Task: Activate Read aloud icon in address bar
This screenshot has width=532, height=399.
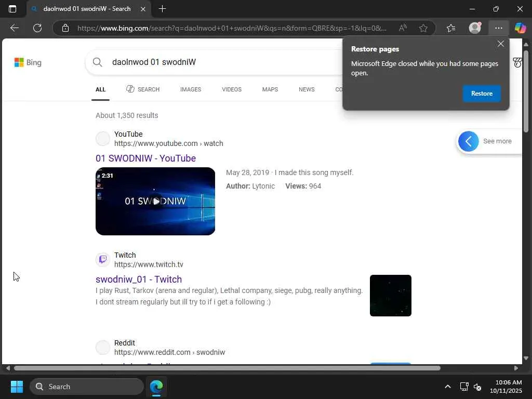Action: (x=403, y=28)
